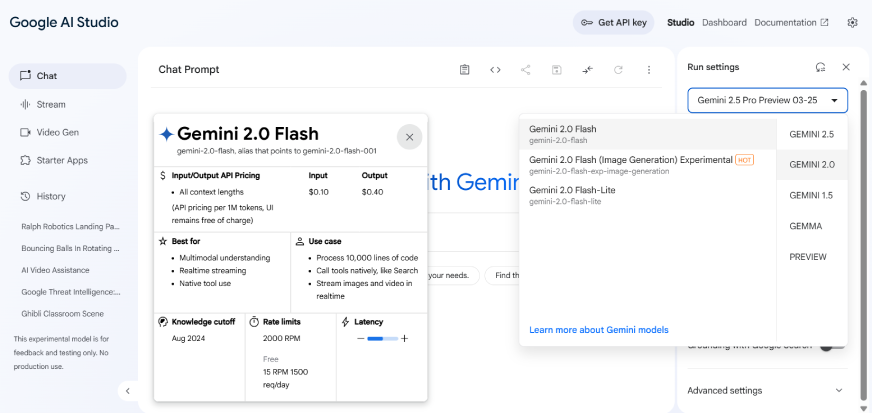Viewport: 872px width, 413px height.
Task: Click the Gemini sparkle icon in info card
Action: tap(166, 134)
